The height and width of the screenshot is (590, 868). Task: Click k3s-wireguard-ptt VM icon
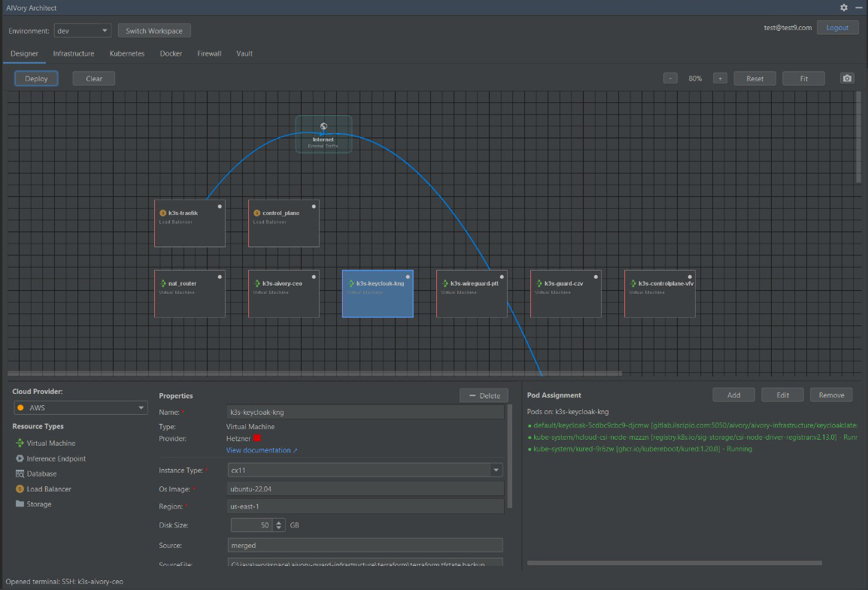pyautogui.click(x=445, y=283)
